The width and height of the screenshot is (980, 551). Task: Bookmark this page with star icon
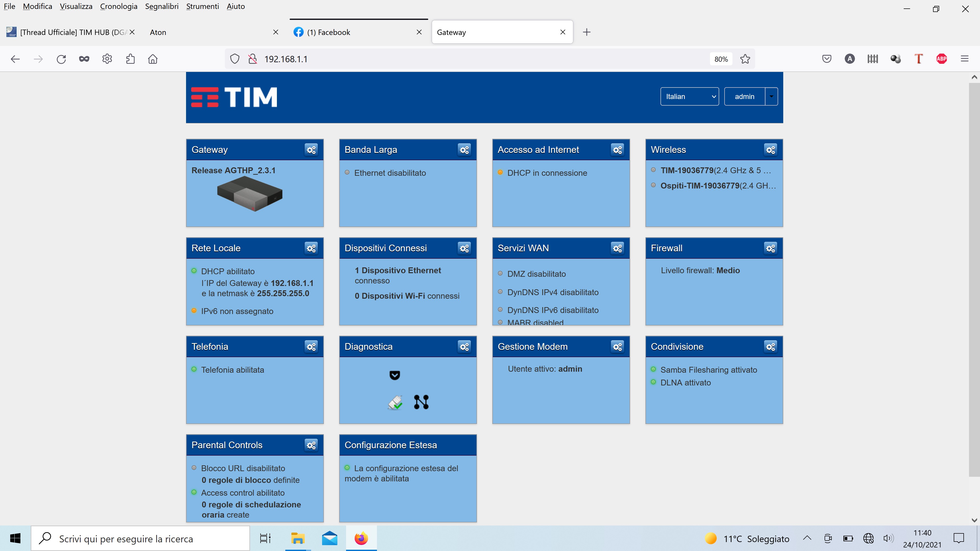(x=745, y=59)
